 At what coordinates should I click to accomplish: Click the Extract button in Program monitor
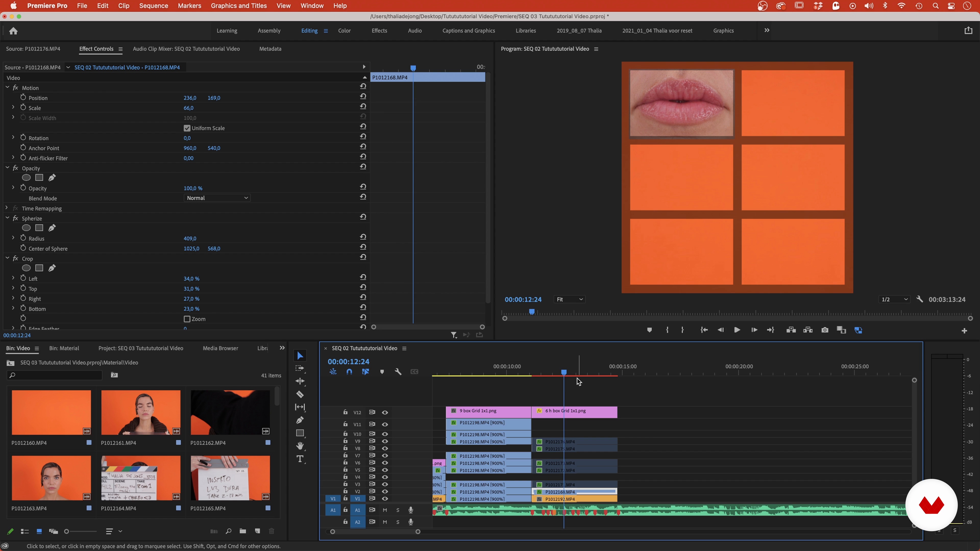(x=808, y=330)
